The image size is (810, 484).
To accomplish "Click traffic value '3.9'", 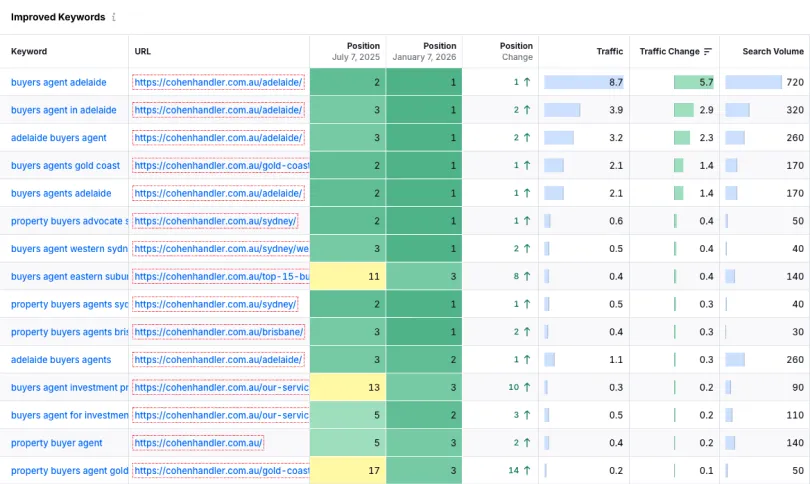I will tap(616, 110).
